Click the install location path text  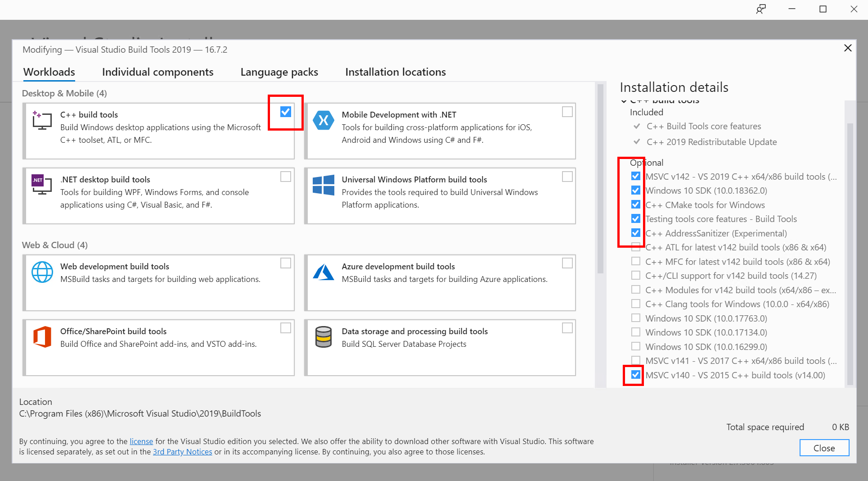click(140, 413)
